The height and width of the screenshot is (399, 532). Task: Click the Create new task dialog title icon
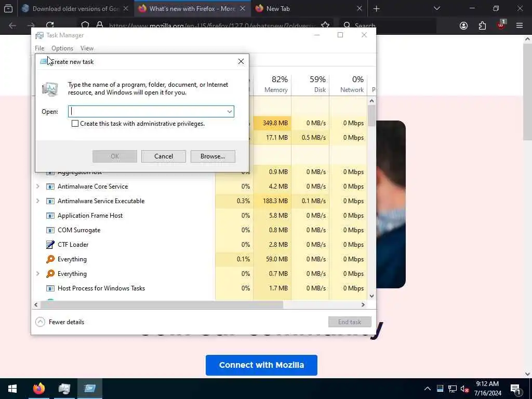pos(44,61)
